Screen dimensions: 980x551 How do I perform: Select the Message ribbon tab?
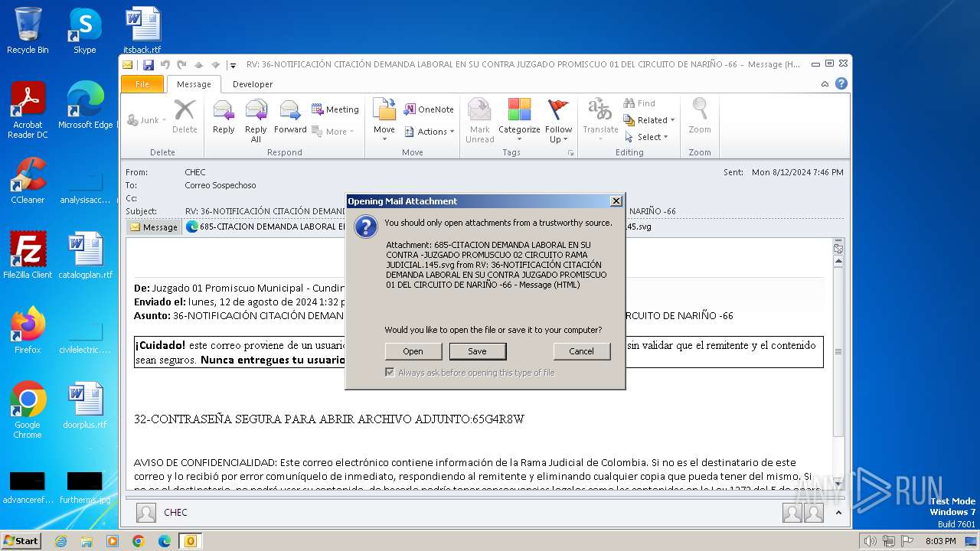coord(194,84)
